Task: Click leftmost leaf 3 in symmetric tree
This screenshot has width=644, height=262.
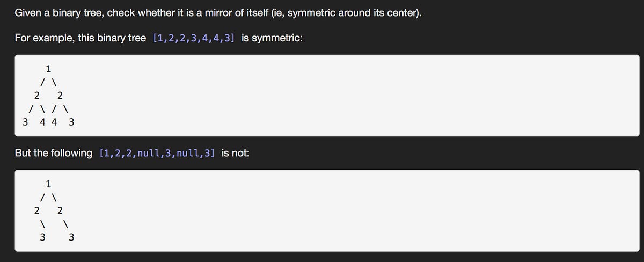Action: tap(25, 122)
